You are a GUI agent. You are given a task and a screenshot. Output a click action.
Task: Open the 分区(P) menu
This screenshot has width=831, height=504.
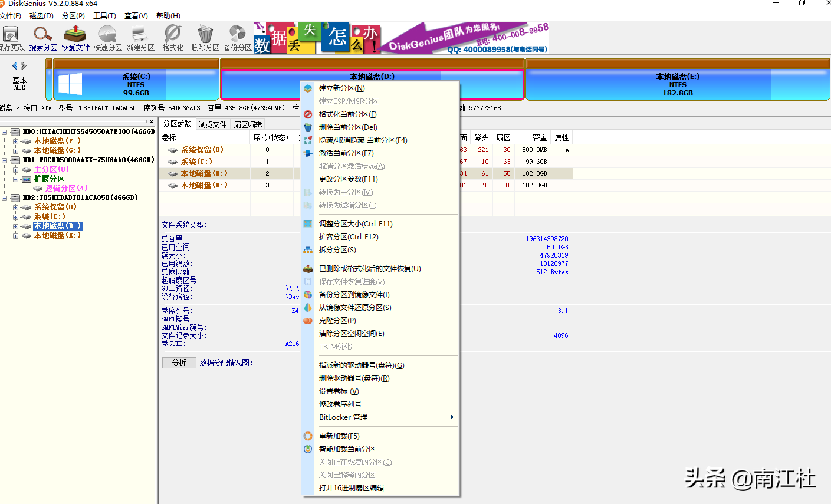click(x=73, y=16)
